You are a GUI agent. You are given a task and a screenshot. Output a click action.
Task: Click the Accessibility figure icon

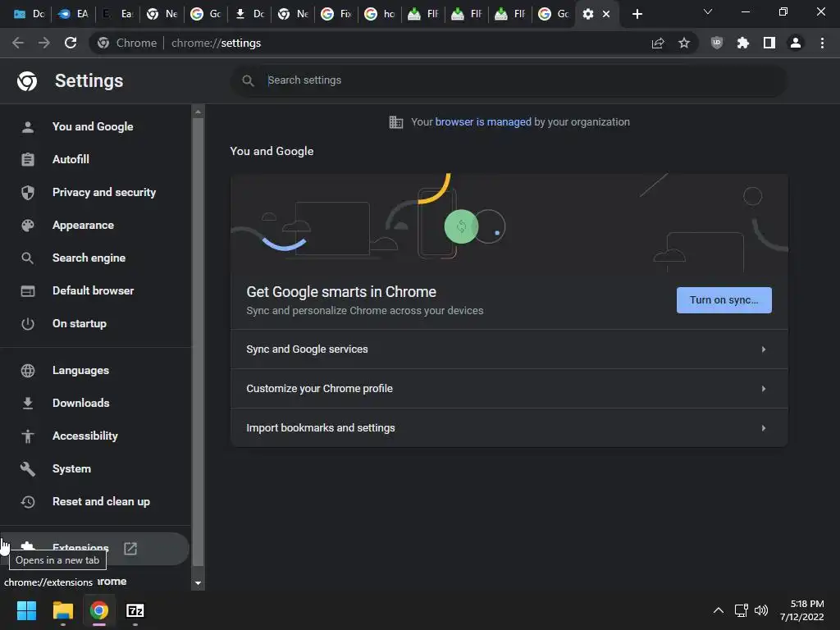pos(28,436)
